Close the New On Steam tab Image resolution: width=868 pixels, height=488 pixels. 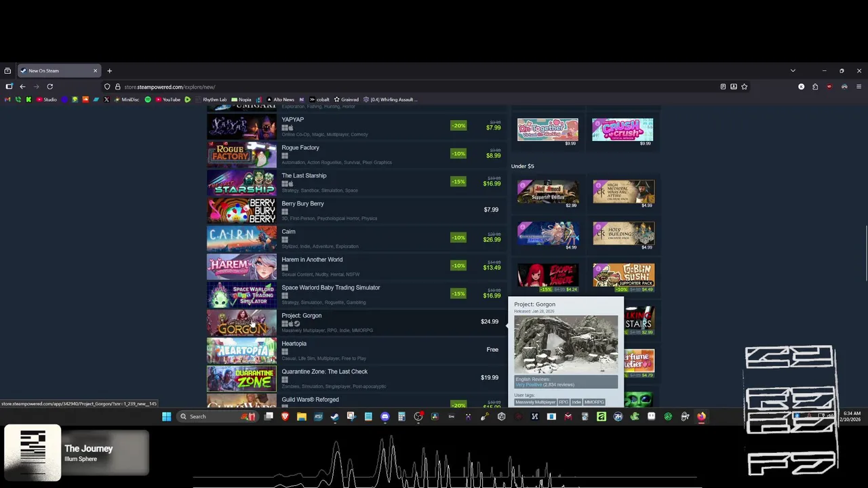95,70
